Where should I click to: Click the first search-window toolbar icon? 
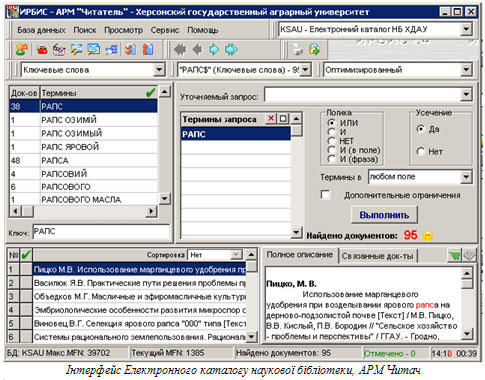tap(76, 49)
